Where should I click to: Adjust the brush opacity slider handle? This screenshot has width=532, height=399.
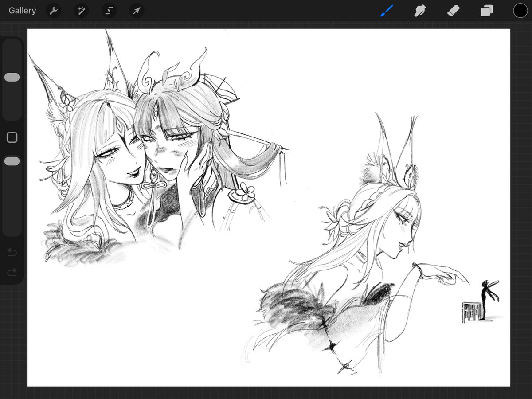12,161
